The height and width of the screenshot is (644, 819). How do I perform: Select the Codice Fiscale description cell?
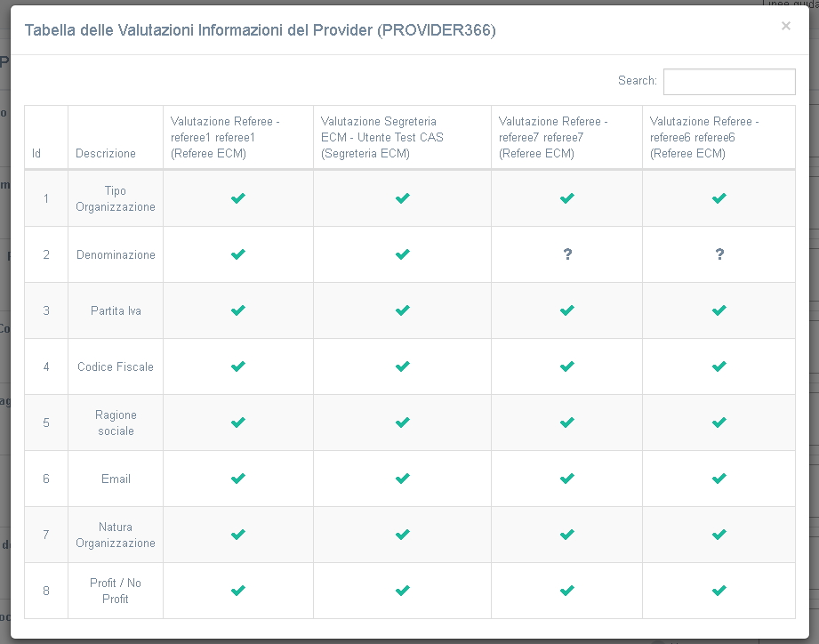(116, 366)
